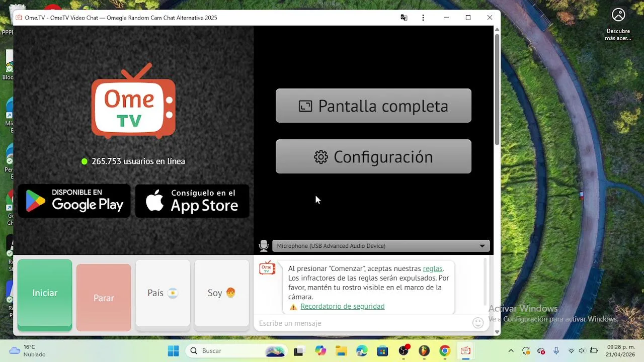Click the red cloud tray icon
This screenshot has width=644, height=362.
pyautogui.click(x=541, y=351)
